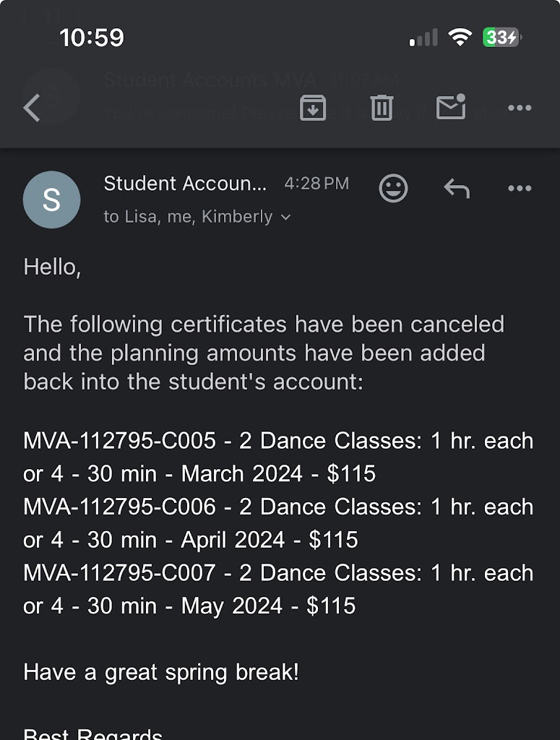This screenshot has width=560, height=740.
Task: Tap the MVA-112795-C006 certificate line
Action: 278,523
